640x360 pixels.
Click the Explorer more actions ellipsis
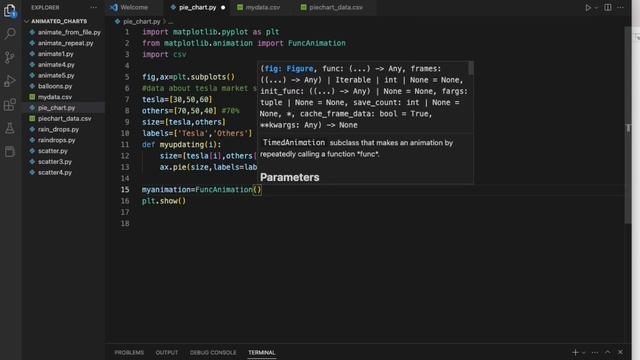[x=93, y=7]
